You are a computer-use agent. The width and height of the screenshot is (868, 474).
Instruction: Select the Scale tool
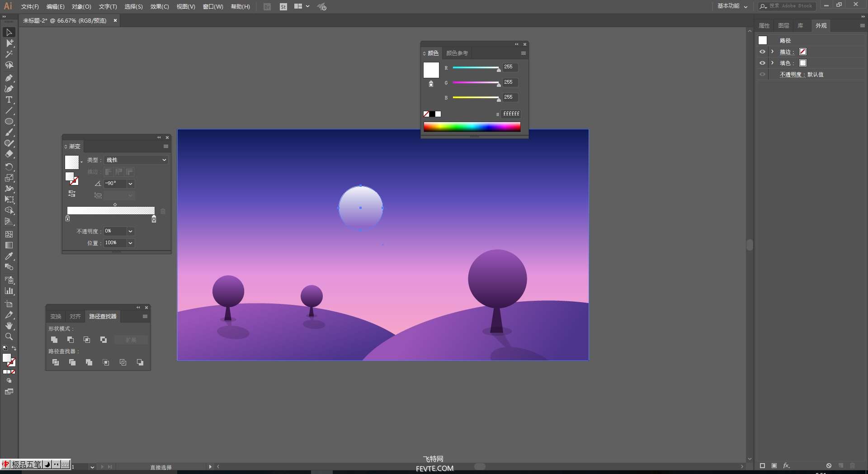tap(9, 178)
